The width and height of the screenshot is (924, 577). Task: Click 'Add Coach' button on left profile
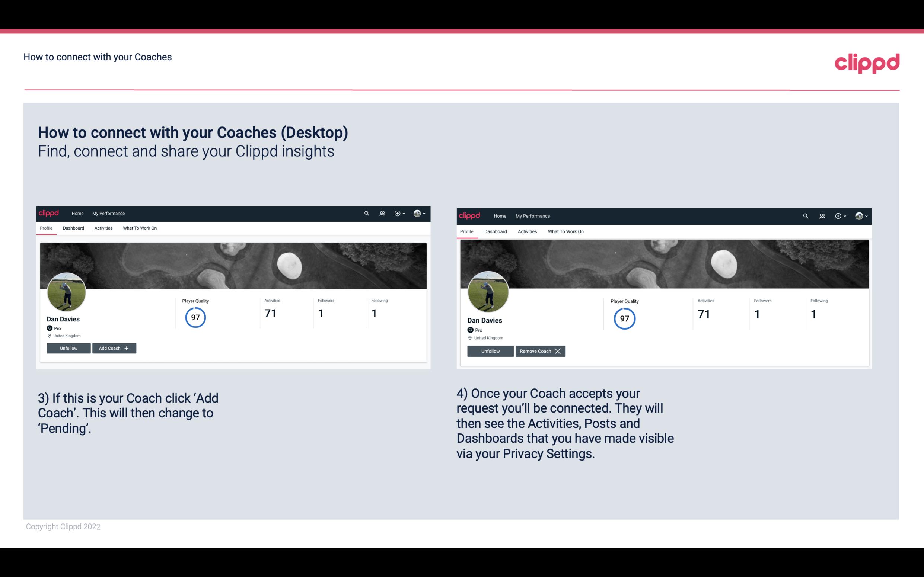114,348
